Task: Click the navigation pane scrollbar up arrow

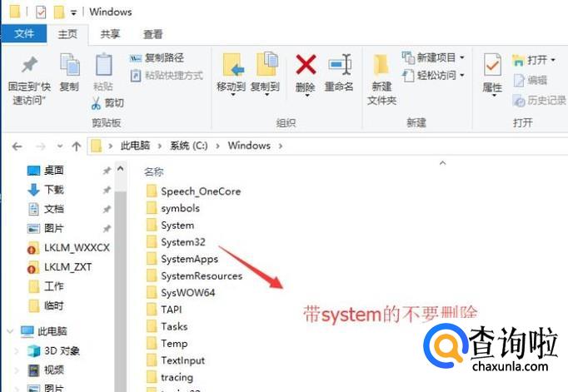Action: click(x=120, y=169)
